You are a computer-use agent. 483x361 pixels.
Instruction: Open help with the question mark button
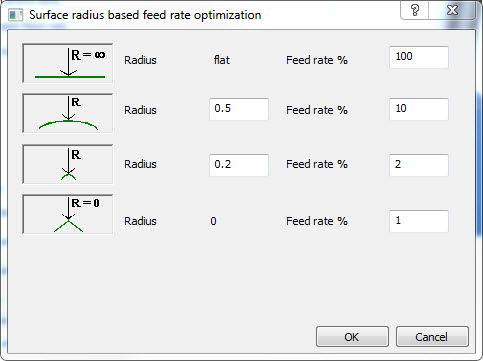click(x=415, y=10)
